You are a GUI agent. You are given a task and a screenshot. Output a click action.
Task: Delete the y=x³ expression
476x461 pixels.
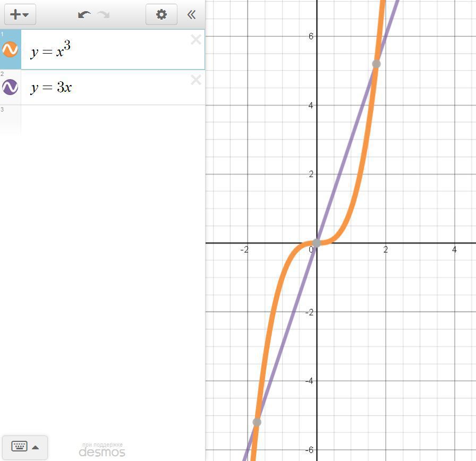pos(196,39)
